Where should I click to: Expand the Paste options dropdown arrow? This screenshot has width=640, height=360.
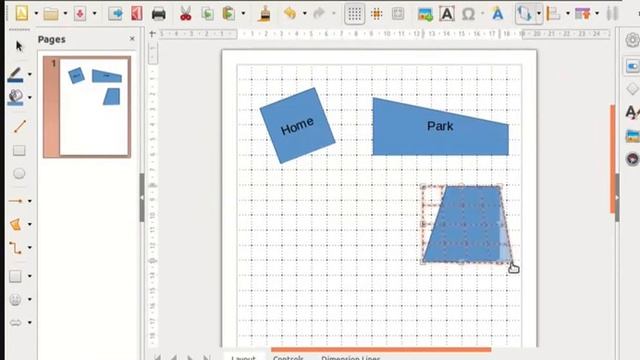click(x=243, y=13)
